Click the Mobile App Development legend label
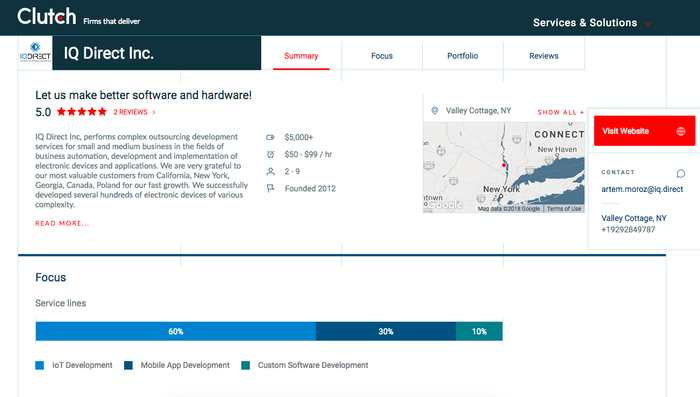 [185, 365]
